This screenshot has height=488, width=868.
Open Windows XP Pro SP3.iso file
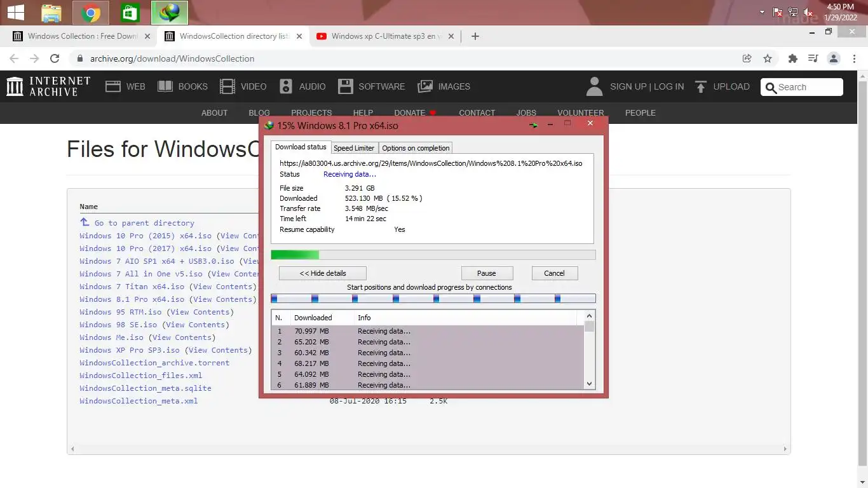pos(130,350)
